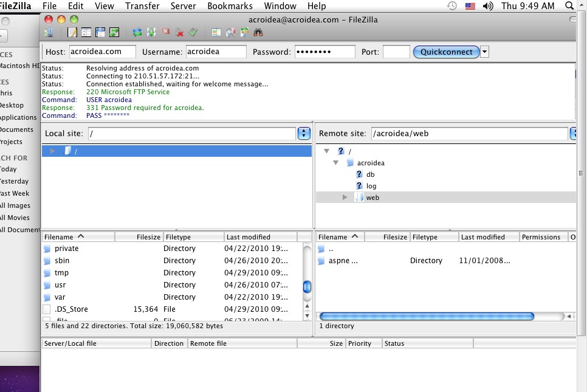The width and height of the screenshot is (587, 392).
Task: Reconnect to the last server via green checkmark
Action: tap(193, 33)
